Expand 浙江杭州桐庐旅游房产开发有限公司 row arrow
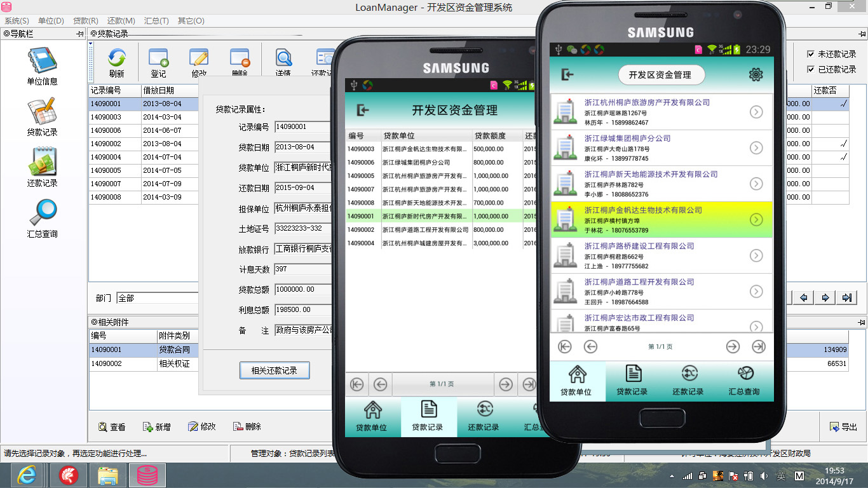 pyautogui.click(x=756, y=112)
